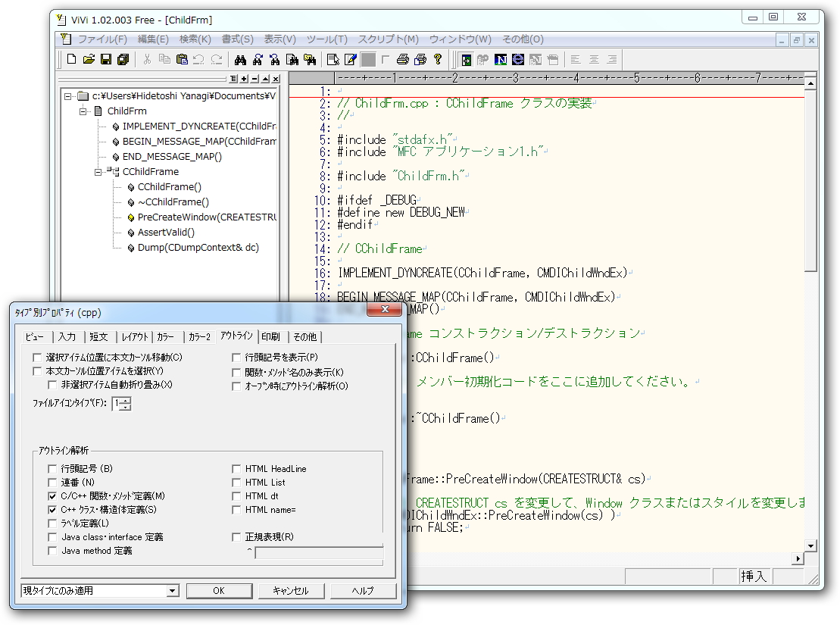Enable 正規表現(R) checkbox
The image size is (840, 625).
point(236,536)
